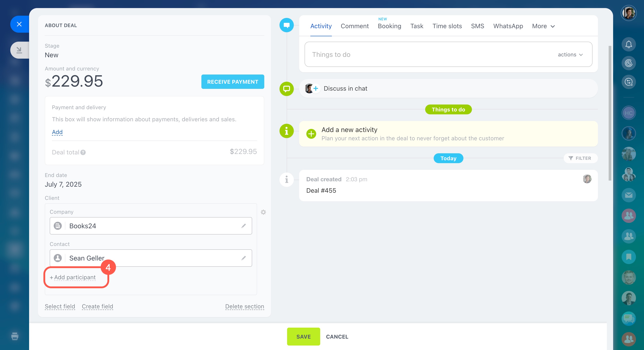Viewport: 644px width, 350px height.
Task: Click the Deal total help question mark
Action: click(83, 152)
